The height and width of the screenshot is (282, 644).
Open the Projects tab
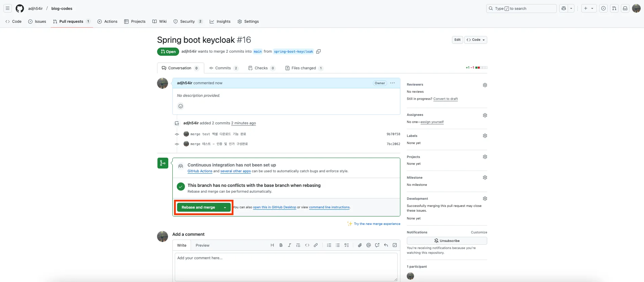coord(135,21)
